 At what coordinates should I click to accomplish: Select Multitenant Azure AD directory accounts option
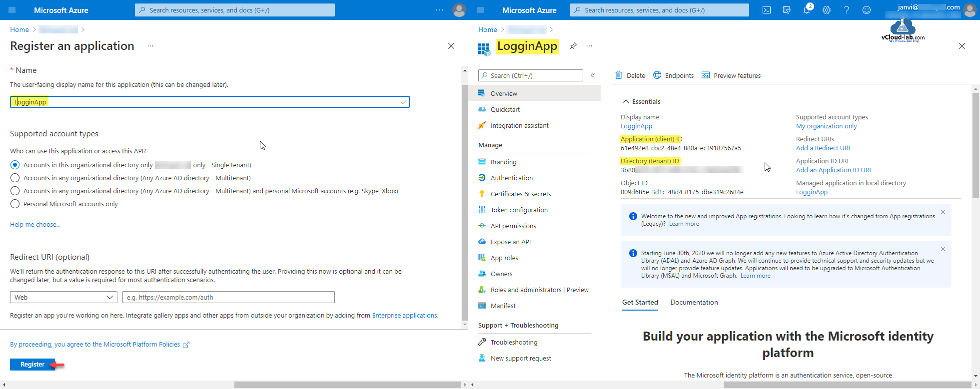15,178
